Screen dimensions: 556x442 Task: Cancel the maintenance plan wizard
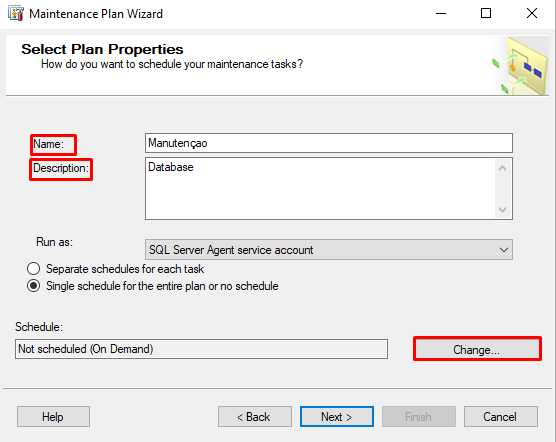pos(501,416)
